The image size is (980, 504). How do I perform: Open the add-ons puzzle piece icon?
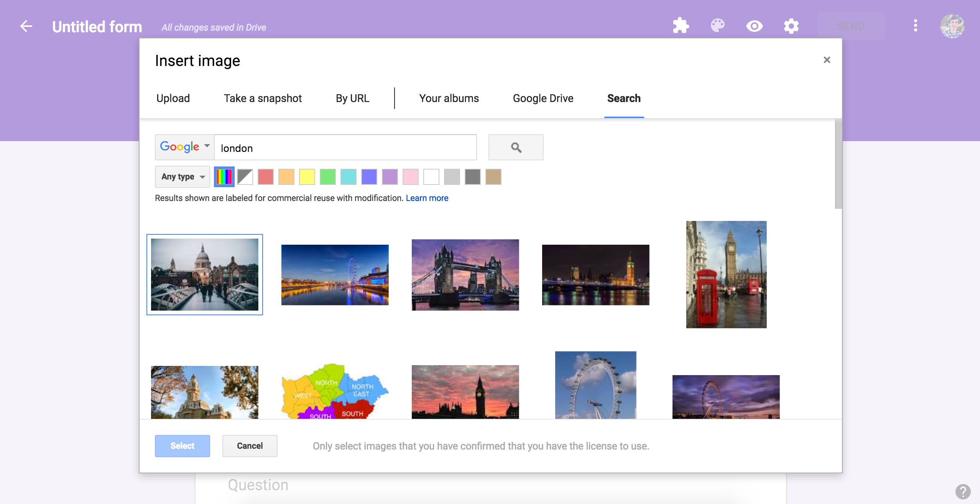coord(681,26)
